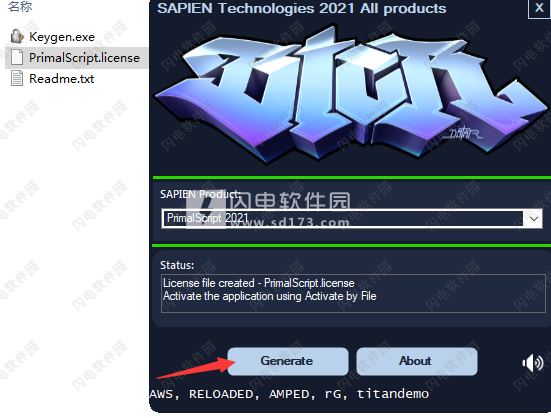Sort by the 名称 column header
Viewport: 551px width, 418px height.
(20, 6)
